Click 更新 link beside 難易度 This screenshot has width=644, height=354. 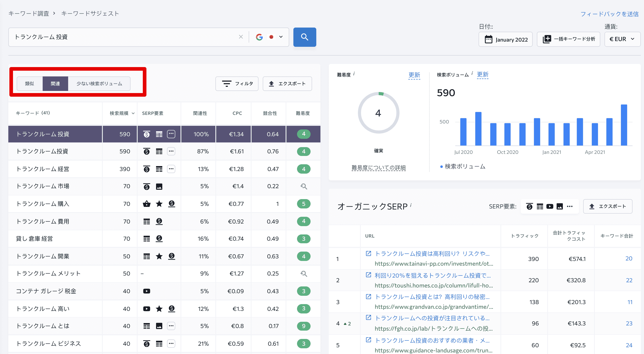[414, 75]
